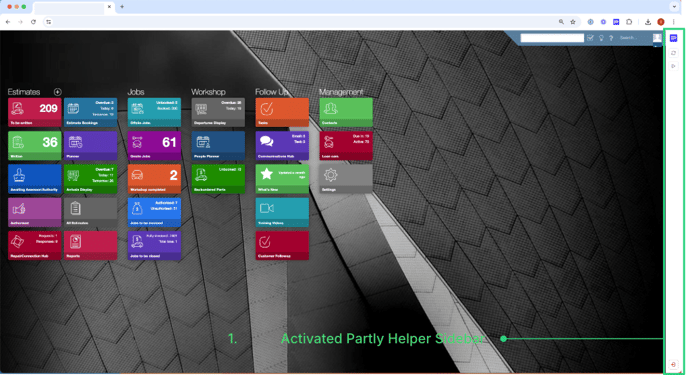The image size is (688, 375).
Task: Click the zoom magnifier icon in address bar
Action: pos(561,22)
